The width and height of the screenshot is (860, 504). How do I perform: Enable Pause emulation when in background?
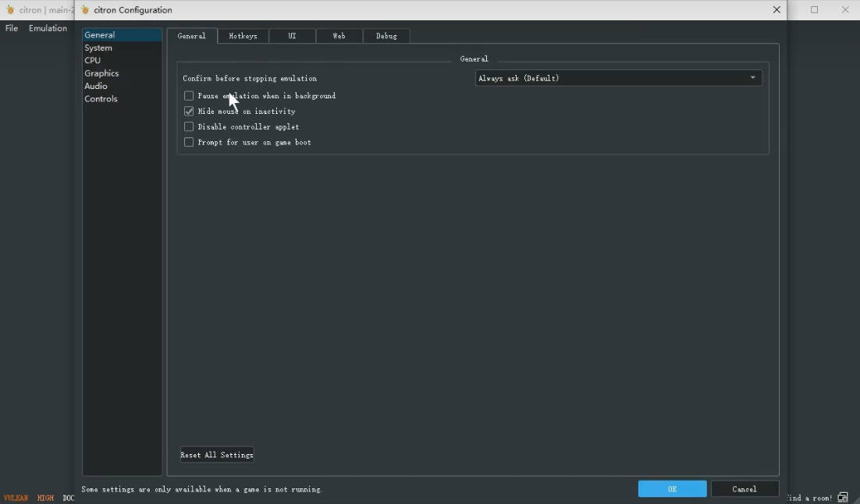click(x=189, y=96)
